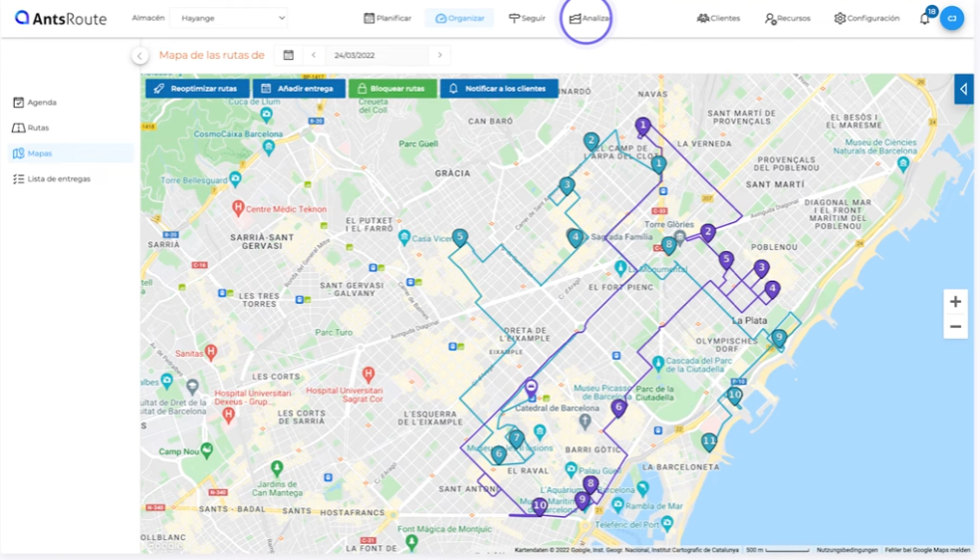Open the Clientes menu
Viewport: 980px width, 560px height.
(x=718, y=18)
